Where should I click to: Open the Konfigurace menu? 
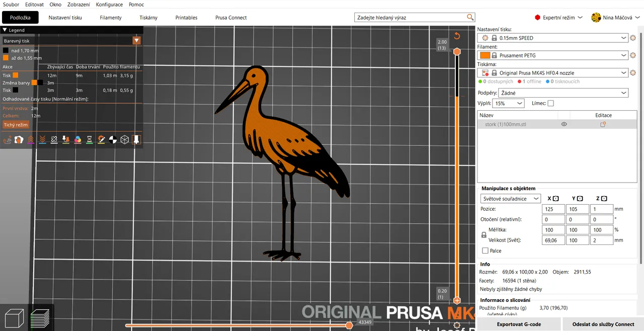click(109, 5)
